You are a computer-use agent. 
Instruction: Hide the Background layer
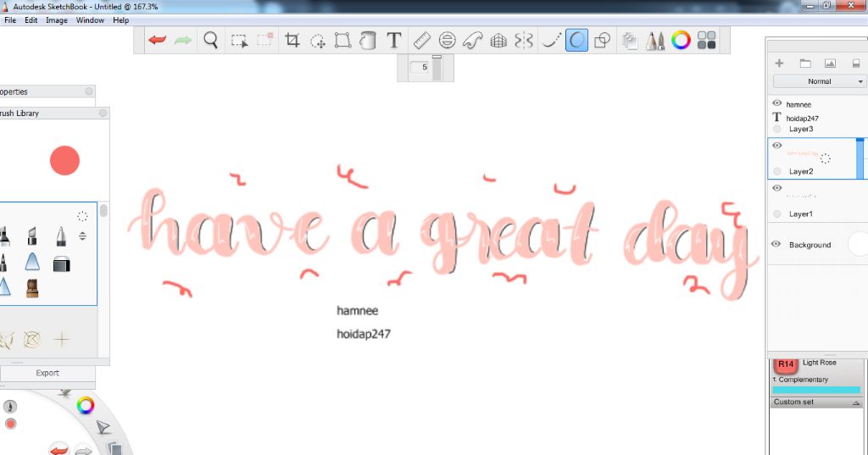(776, 244)
